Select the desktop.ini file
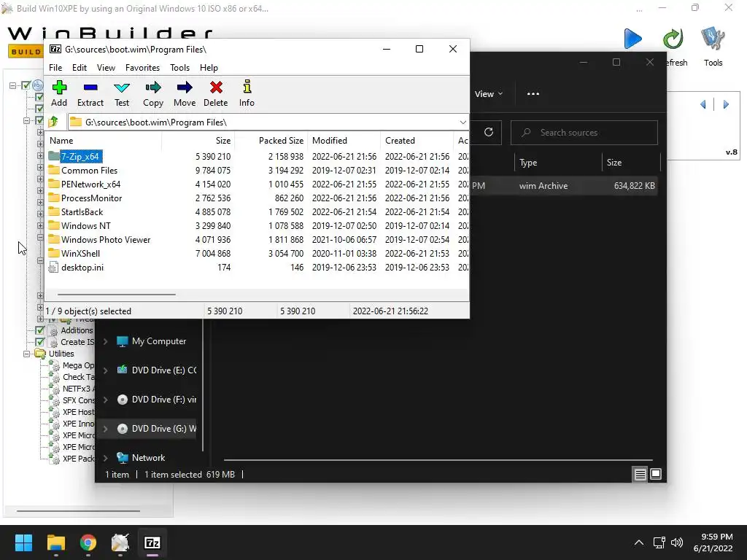747x560 pixels. click(x=82, y=267)
